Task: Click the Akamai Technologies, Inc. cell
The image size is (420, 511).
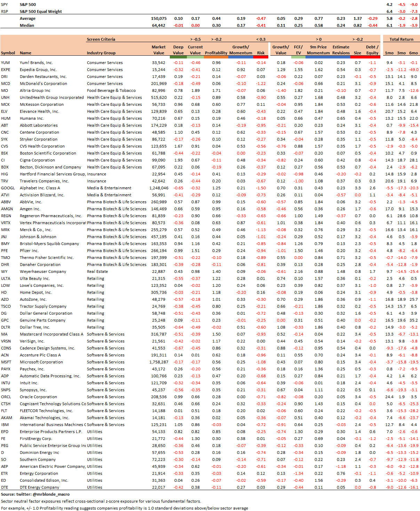Action: tap(45, 418)
